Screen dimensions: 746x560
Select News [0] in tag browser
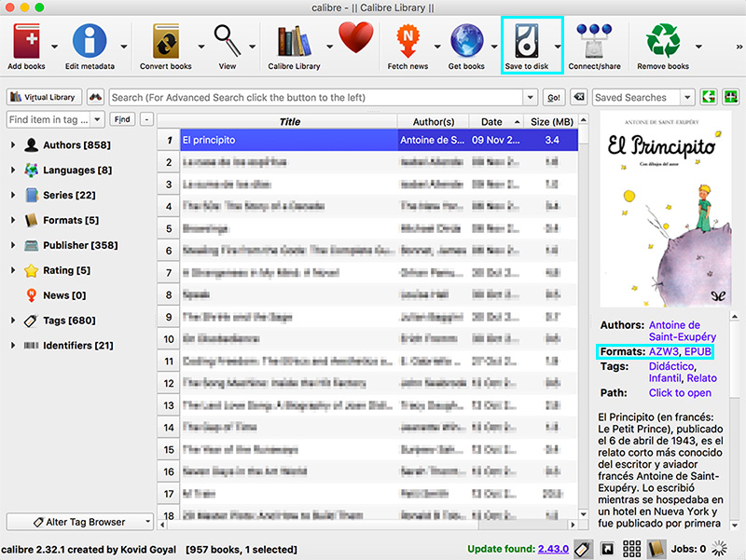[64, 295]
